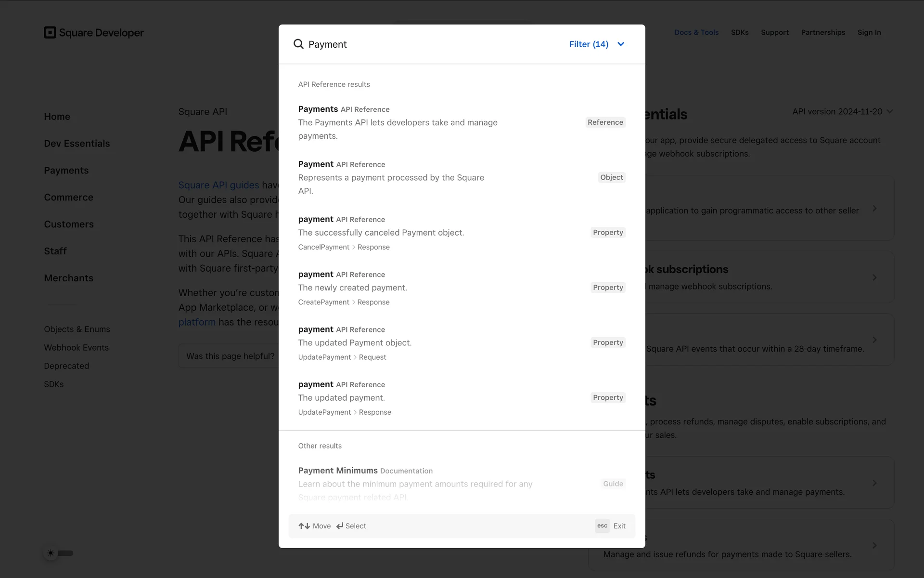Screen dimensions: 924x578
Task: Click the chevron on the webhook subscriptions card
Action: click(x=874, y=277)
